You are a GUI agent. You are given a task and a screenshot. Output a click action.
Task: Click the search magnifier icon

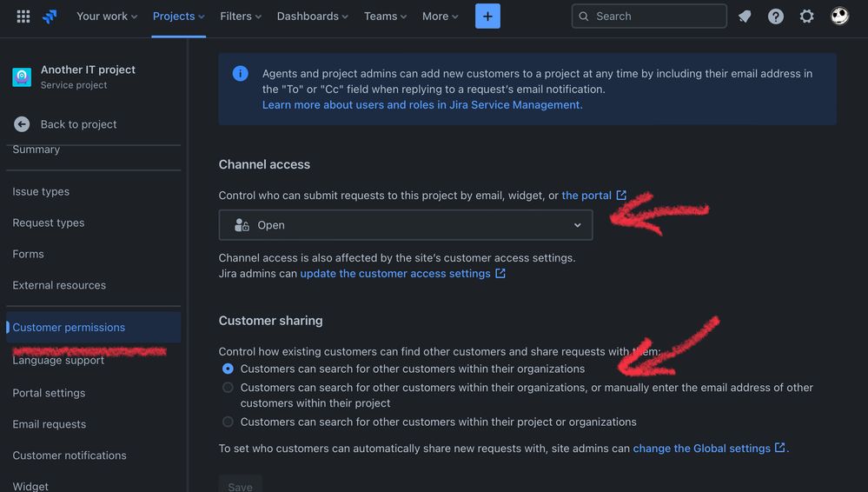[x=584, y=16]
